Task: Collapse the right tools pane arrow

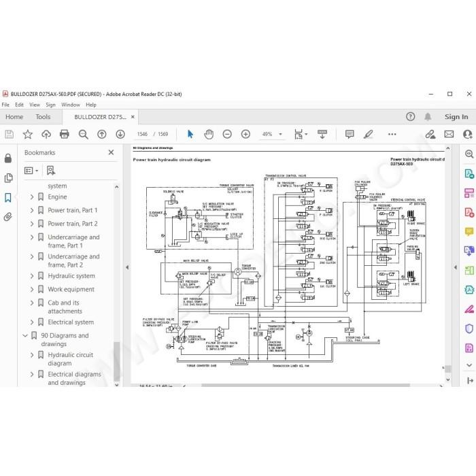Action: pyautogui.click(x=456, y=267)
